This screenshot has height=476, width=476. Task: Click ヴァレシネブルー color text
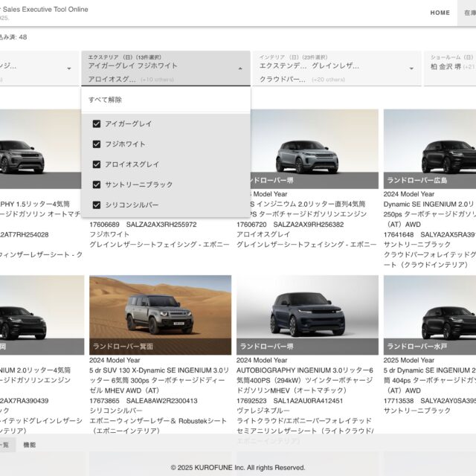coord(263,411)
